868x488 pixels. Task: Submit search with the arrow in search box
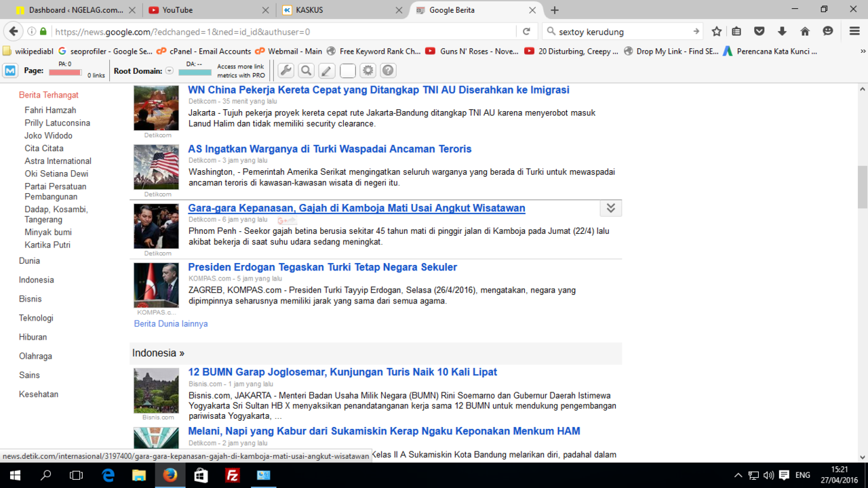[696, 31]
